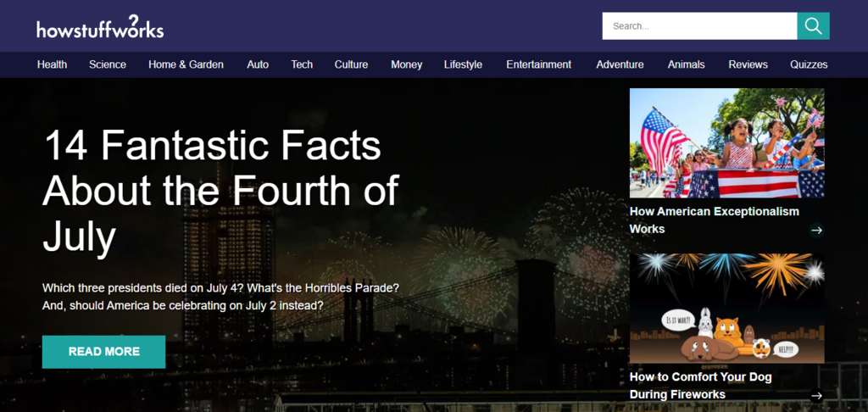
Task: Open the HowStuffWorks logo home link
Action: click(x=100, y=26)
